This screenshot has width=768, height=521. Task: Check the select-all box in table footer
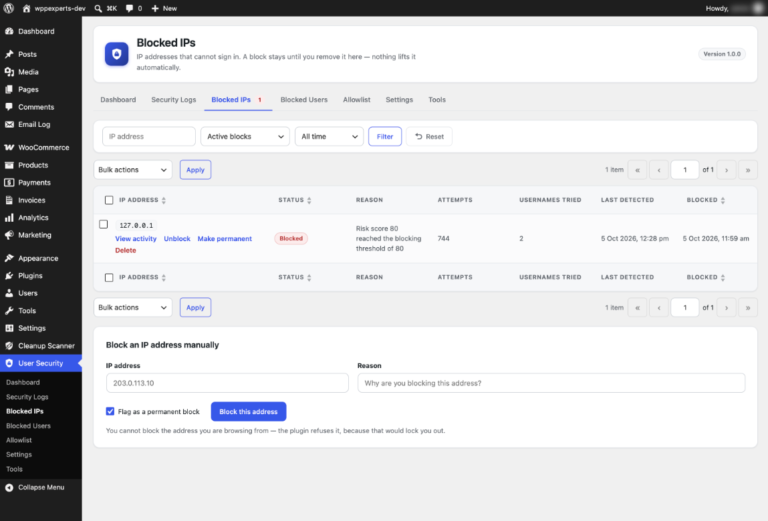109,278
